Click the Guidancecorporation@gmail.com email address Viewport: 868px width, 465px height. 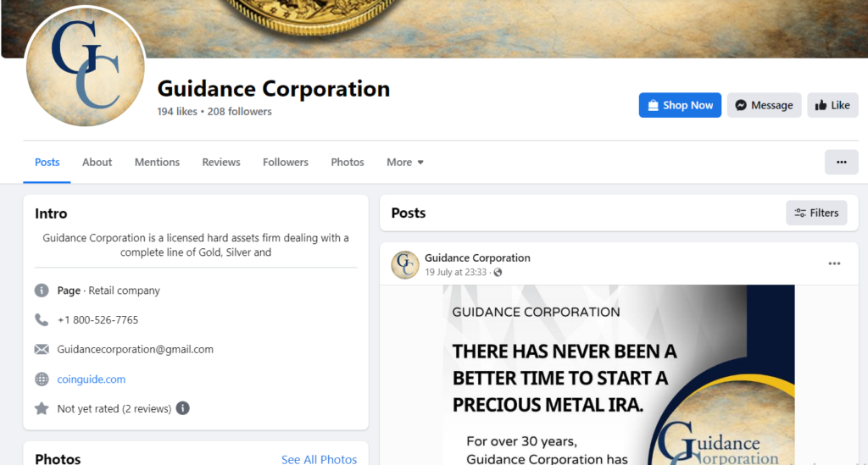pos(135,350)
